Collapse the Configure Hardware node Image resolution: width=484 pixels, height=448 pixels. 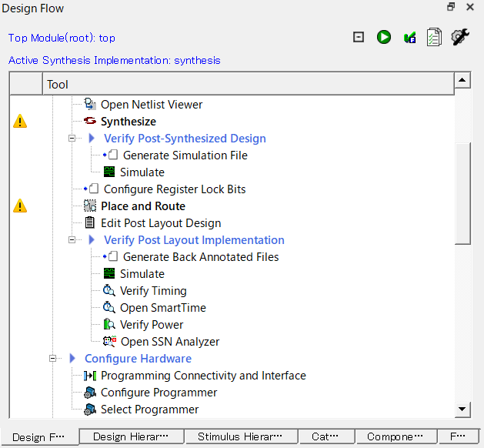(53, 359)
